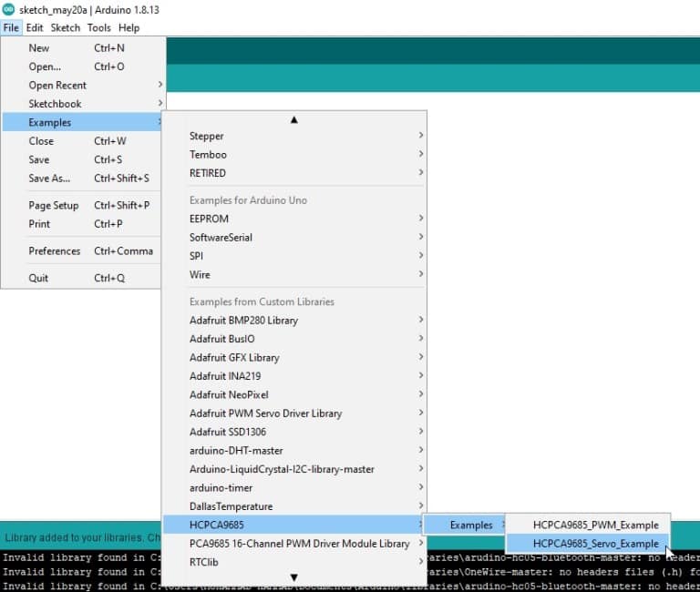Click Quit in the File menu
This screenshot has height=592, width=700.
[x=38, y=278]
